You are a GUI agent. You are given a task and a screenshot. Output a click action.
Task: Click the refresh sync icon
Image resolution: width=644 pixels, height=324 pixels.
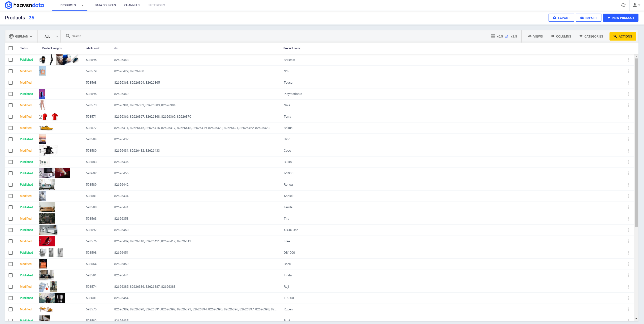623,5
